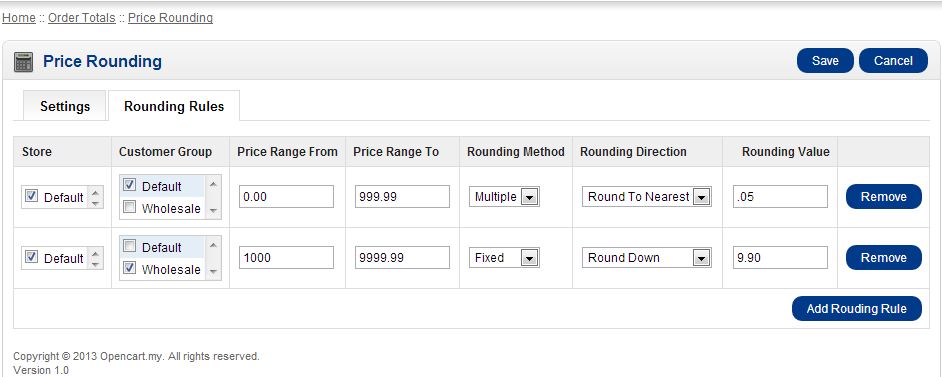Click the Price Range To column header
942x377 pixels.
396,152
